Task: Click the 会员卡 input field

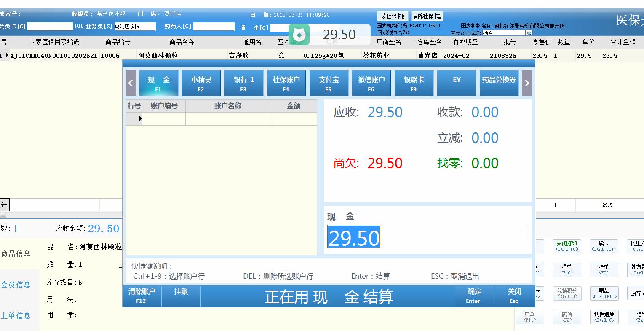Action: [50, 26]
